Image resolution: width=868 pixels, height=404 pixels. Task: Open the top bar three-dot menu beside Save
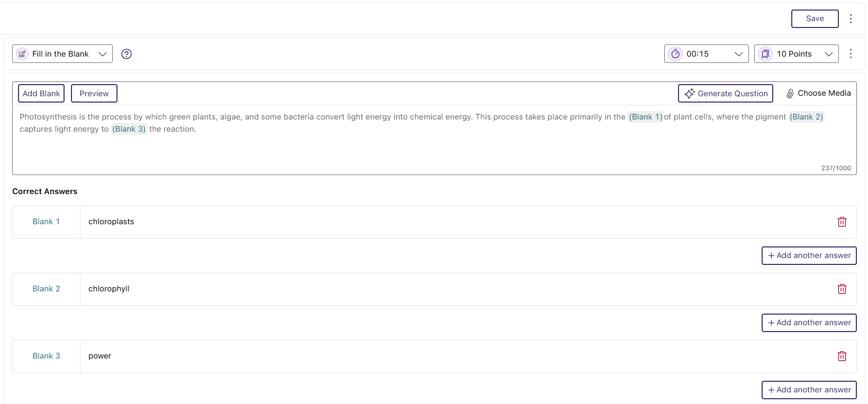click(x=851, y=19)
